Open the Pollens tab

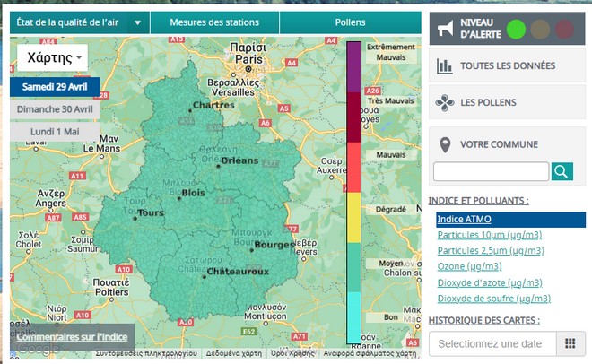coord(350,22)
